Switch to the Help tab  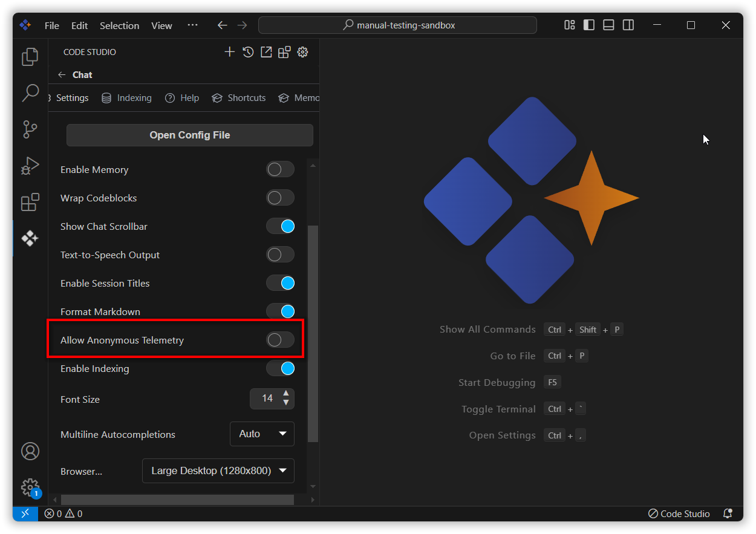(182, 98)
